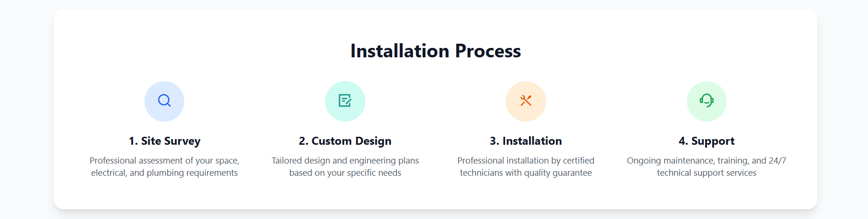This screenshot has width=868, height=219.
Task: Click the green Support headset icon
Action: coord(707,101)
